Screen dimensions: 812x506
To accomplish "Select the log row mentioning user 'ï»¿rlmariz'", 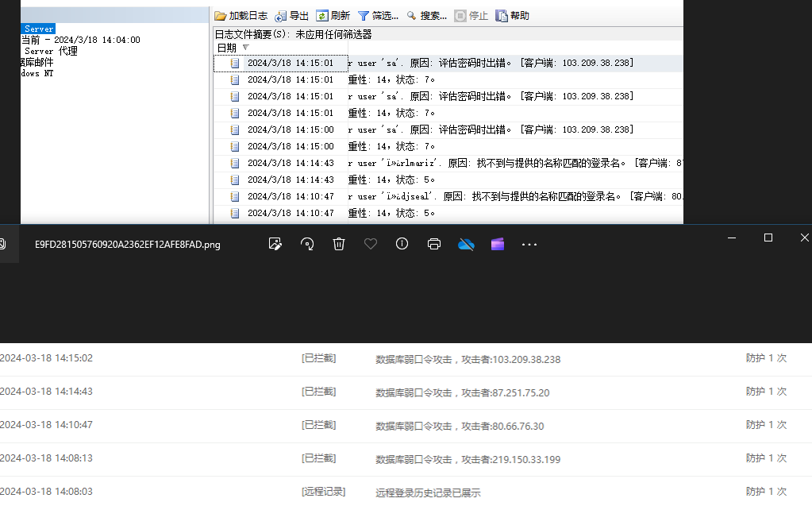I will coord(448,163).
